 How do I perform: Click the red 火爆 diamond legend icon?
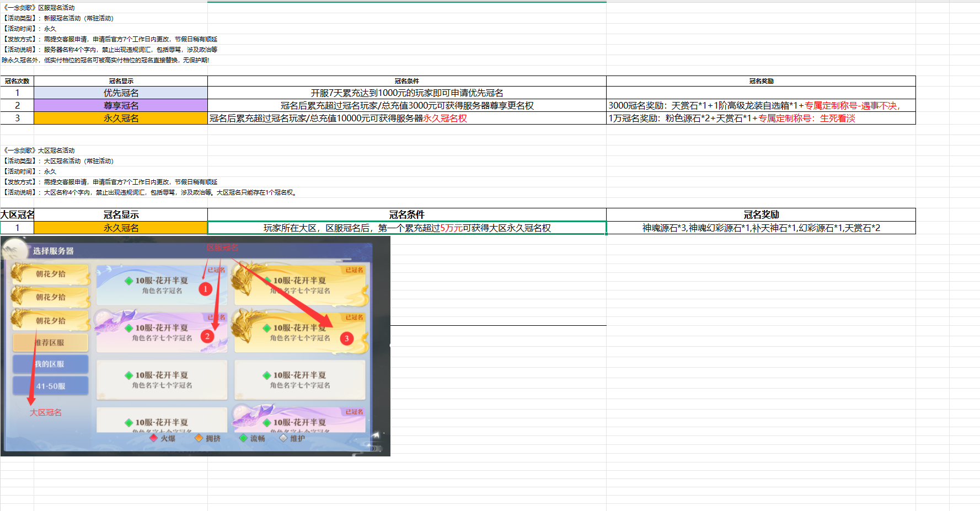point(154,438)
